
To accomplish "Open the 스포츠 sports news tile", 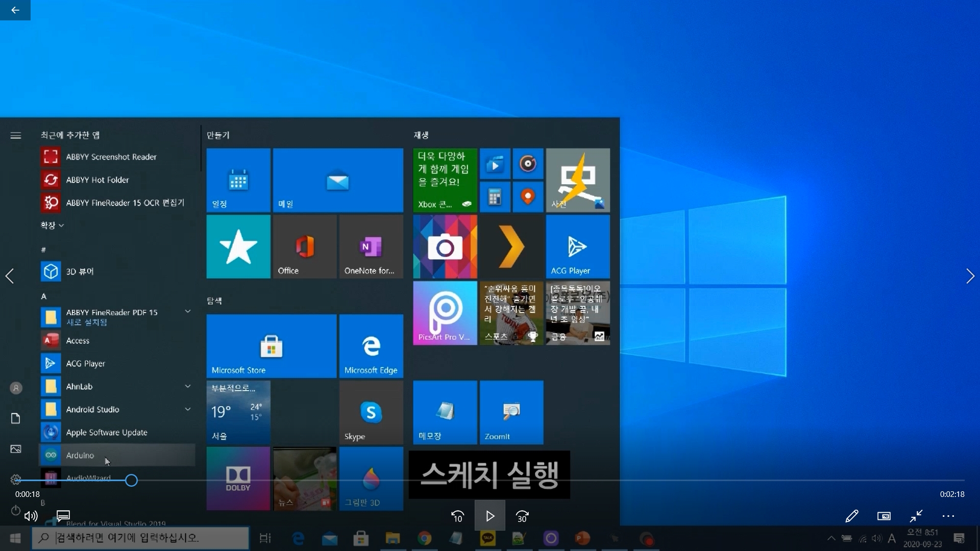I will point(511,313).
